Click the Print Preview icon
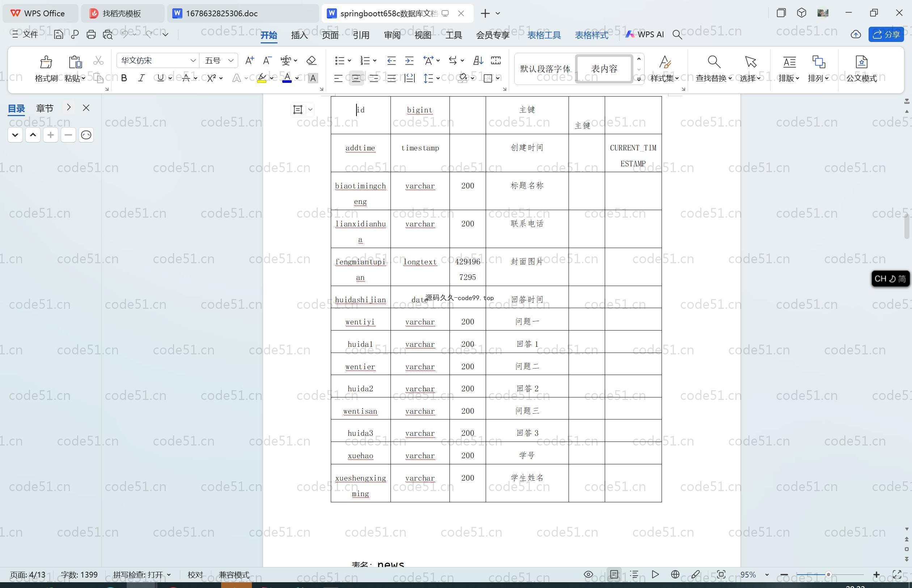 click(x=108, y=34)
